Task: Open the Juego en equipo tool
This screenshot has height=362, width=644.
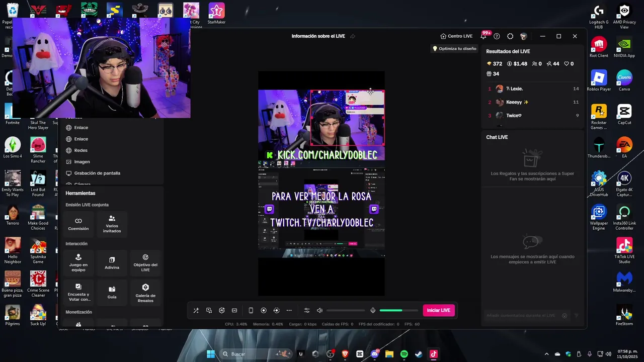Action: (78, 263)
